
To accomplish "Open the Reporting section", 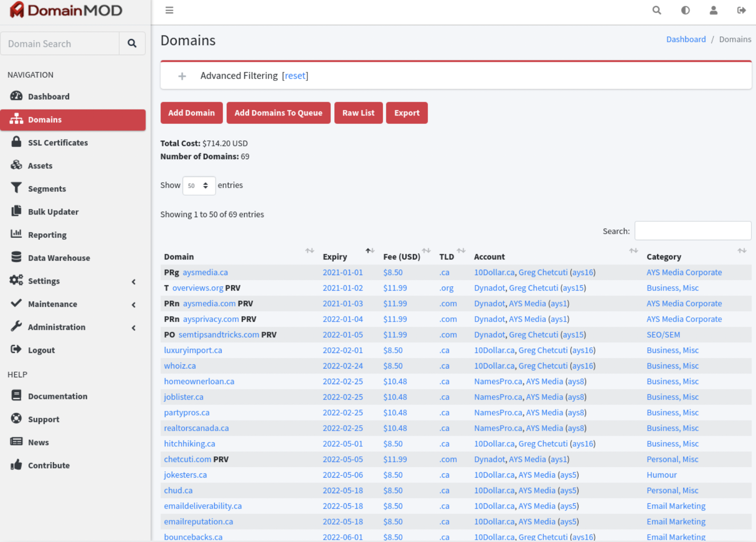I will 47,235.
